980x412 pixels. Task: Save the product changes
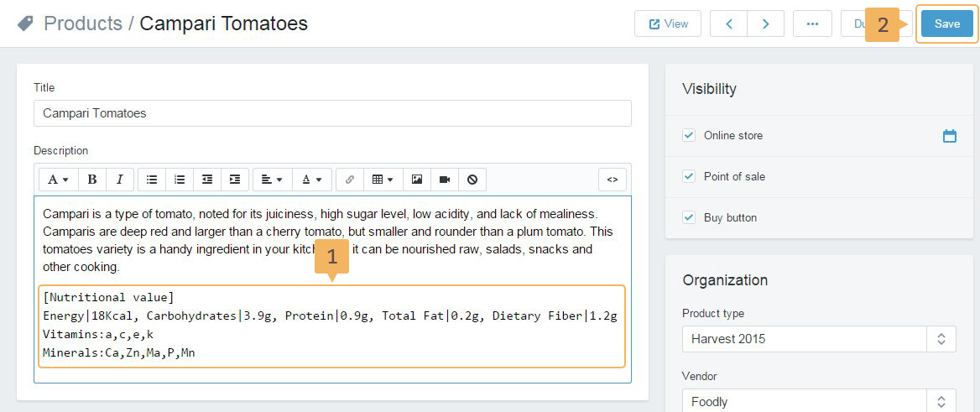click(946, 23)
